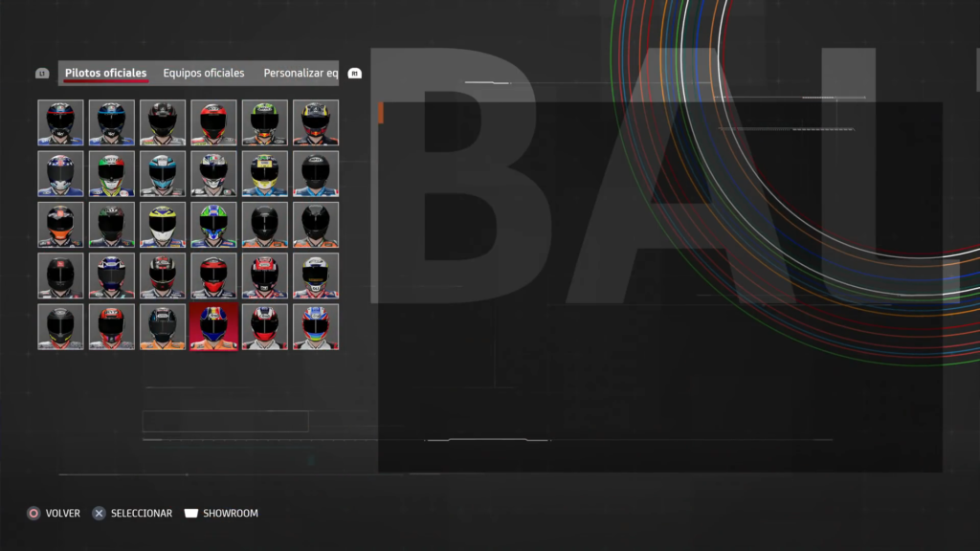Choose the rider with the orange helmet
The height and width of the screenshot is (551, 980).
(61, 225)
